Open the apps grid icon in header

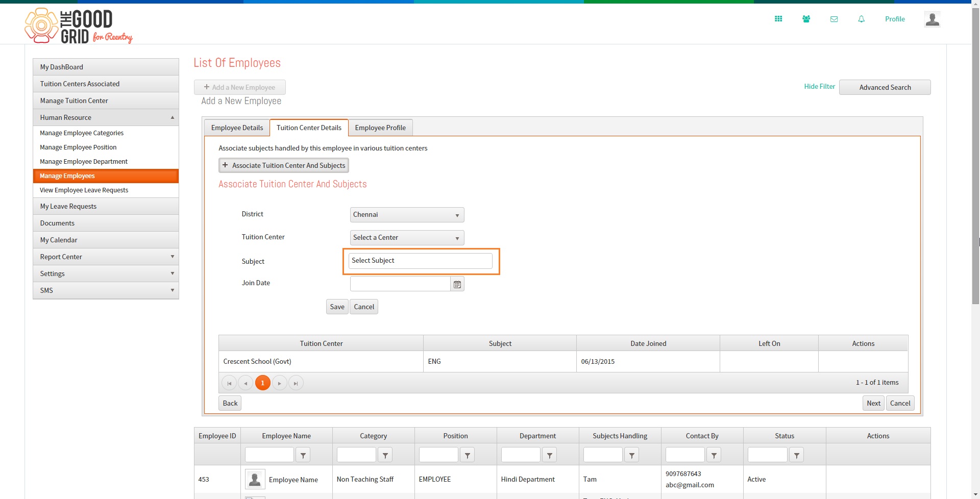(778, 19)
